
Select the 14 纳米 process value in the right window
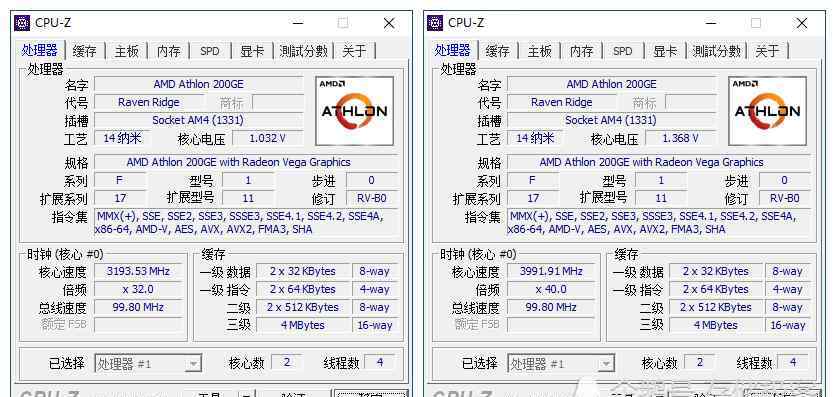535,138
